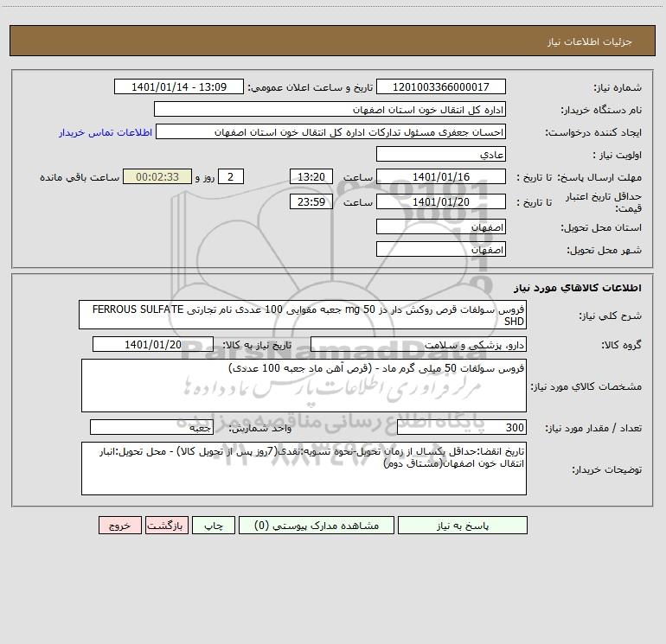Click the public announcement date-time field
The height and width of the screenshot is (644, 666).
coord(179,86)
